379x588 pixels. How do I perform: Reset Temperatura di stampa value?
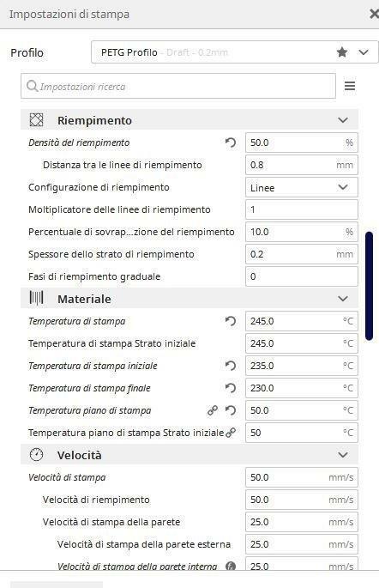231,321
